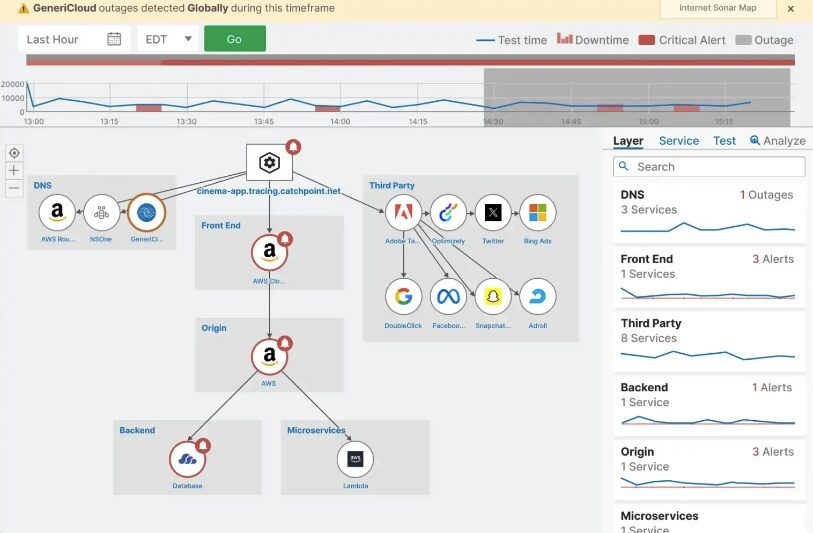Dismiss the outage banner with X
Image resolution: width=813 pixels, height=533 pixels.
pos(791,9)
